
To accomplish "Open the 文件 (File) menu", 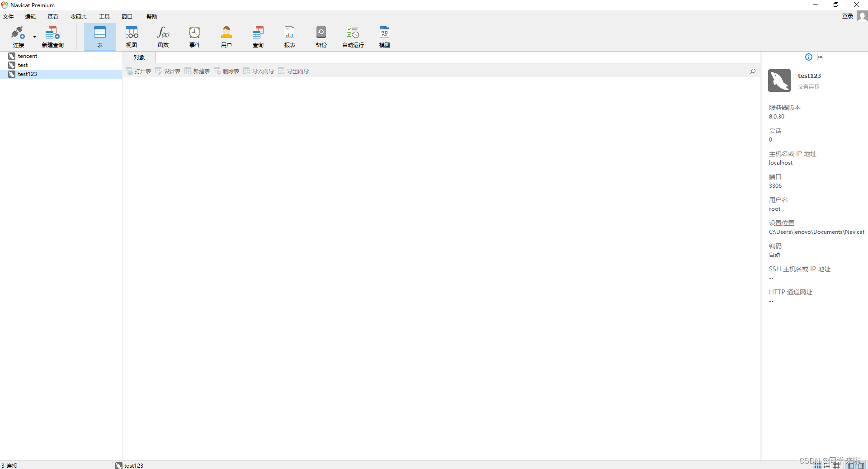I will pos(8,17).
